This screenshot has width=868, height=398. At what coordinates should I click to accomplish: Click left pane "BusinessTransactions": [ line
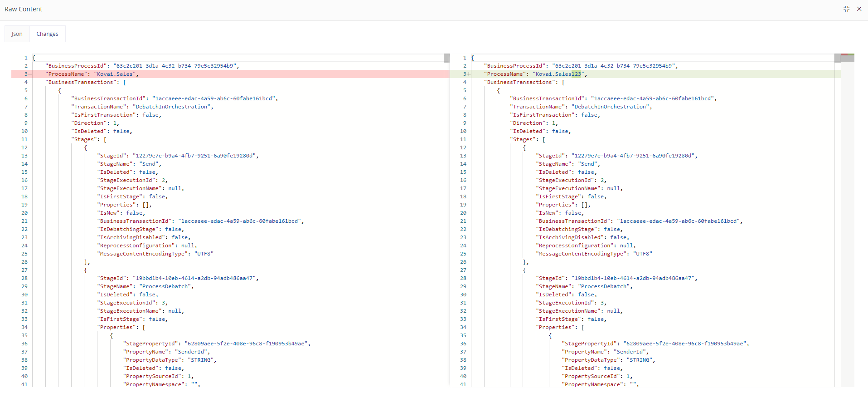(x=86, y=82)
